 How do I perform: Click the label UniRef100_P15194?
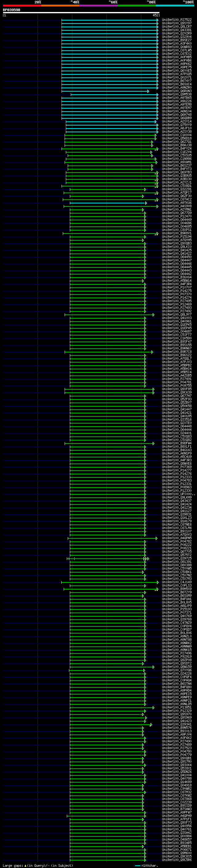point(176,237)
